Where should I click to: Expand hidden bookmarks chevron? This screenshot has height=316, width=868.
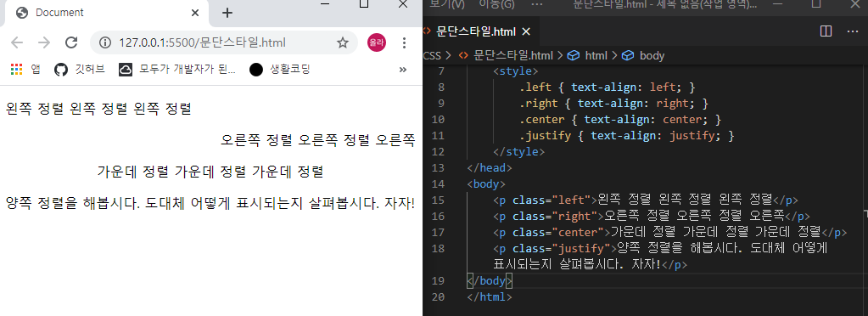[403, 70]
